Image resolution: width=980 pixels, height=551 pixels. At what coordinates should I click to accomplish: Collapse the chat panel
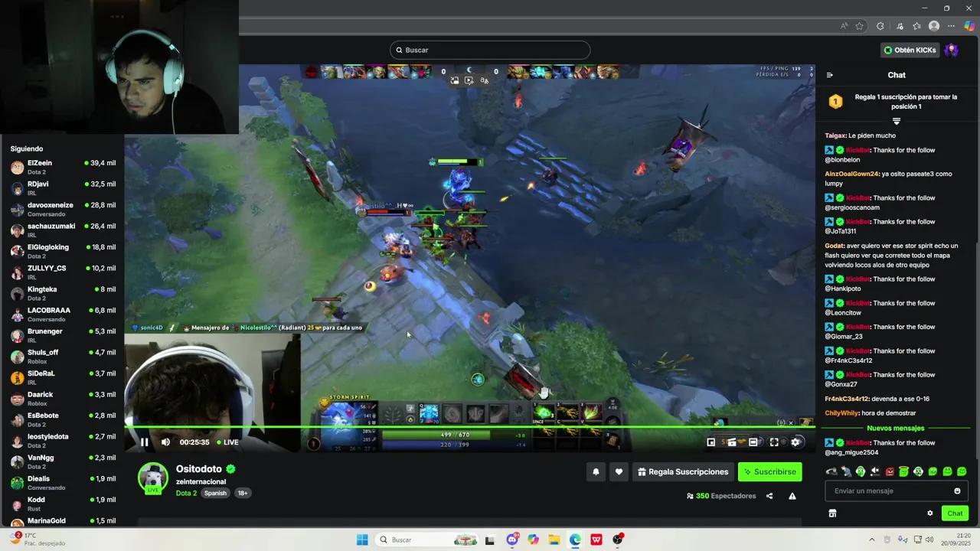pos(829,75)
